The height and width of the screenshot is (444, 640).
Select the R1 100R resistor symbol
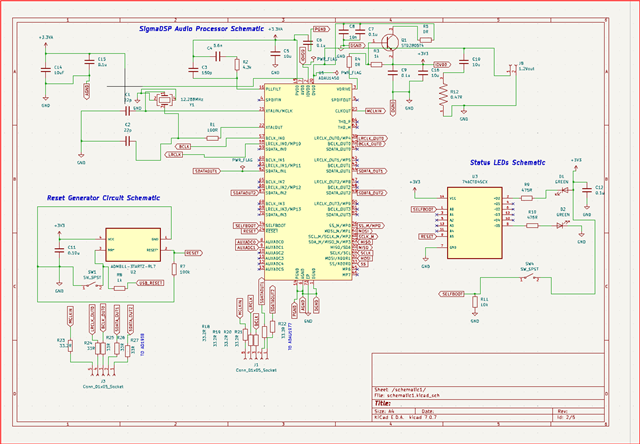pyautogui.click(x=212, y=138)
